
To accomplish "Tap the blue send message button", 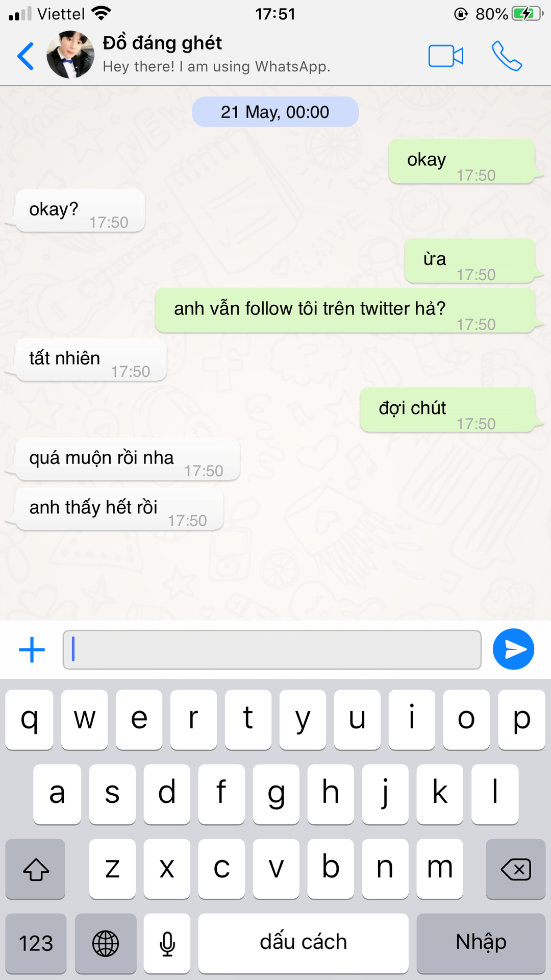I will (513, 649).
